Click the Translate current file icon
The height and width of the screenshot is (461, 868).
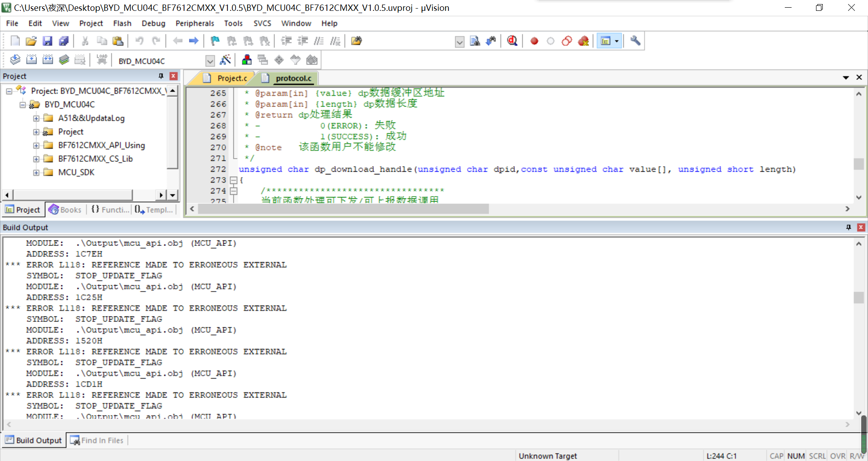(15, 60)
